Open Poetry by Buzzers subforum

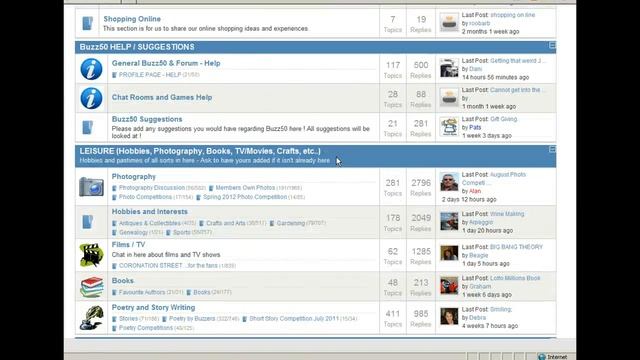[192, 319]
